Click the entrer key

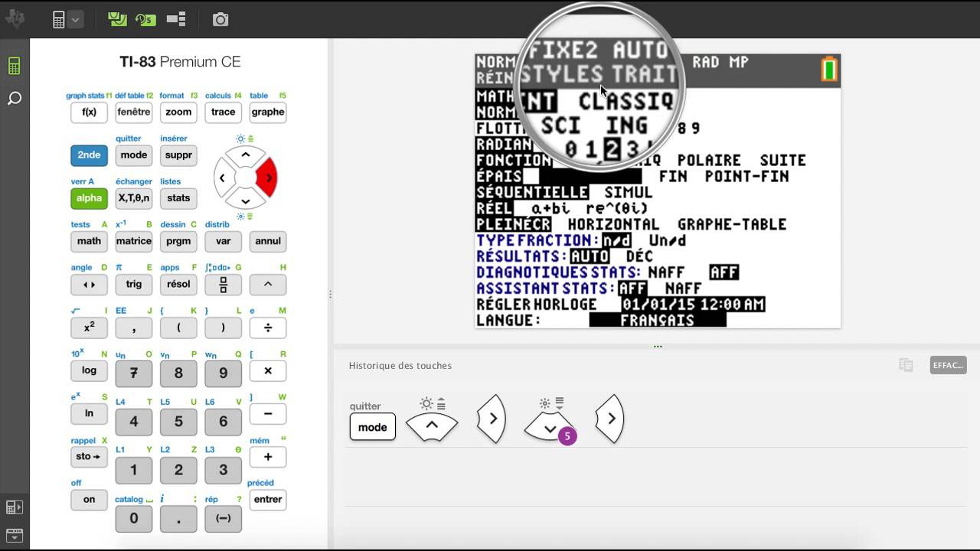[268, 500]
